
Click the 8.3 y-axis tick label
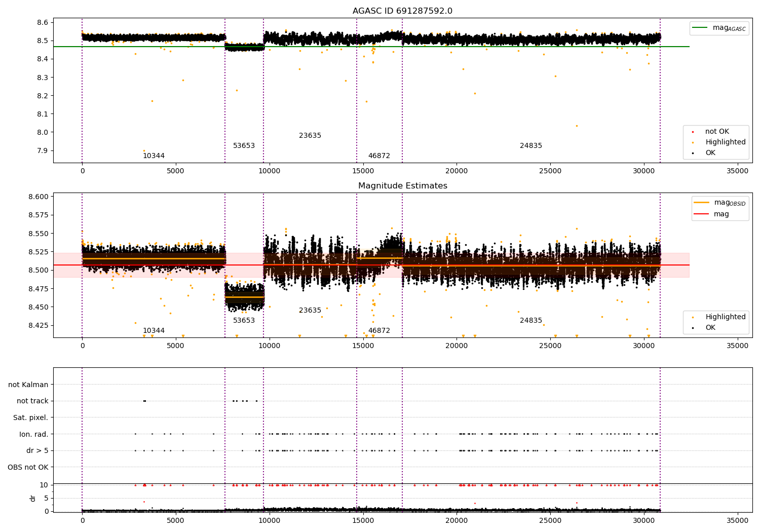(43, 78)
